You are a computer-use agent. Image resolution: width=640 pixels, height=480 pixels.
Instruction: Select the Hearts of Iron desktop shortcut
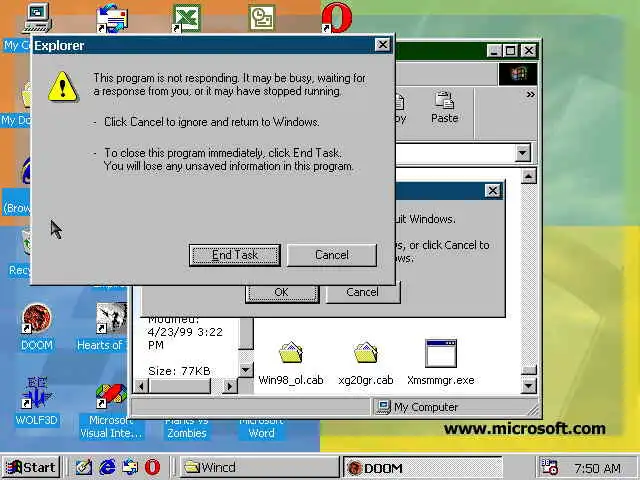102,327
